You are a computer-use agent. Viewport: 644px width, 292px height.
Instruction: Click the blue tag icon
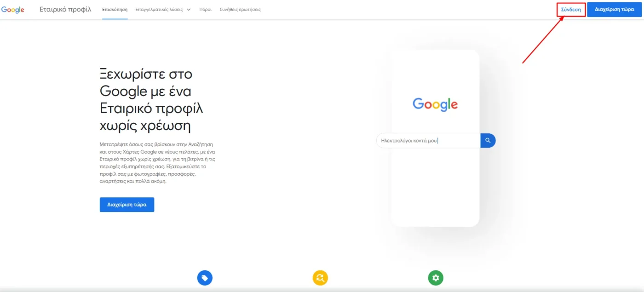(x=205, y=278)
